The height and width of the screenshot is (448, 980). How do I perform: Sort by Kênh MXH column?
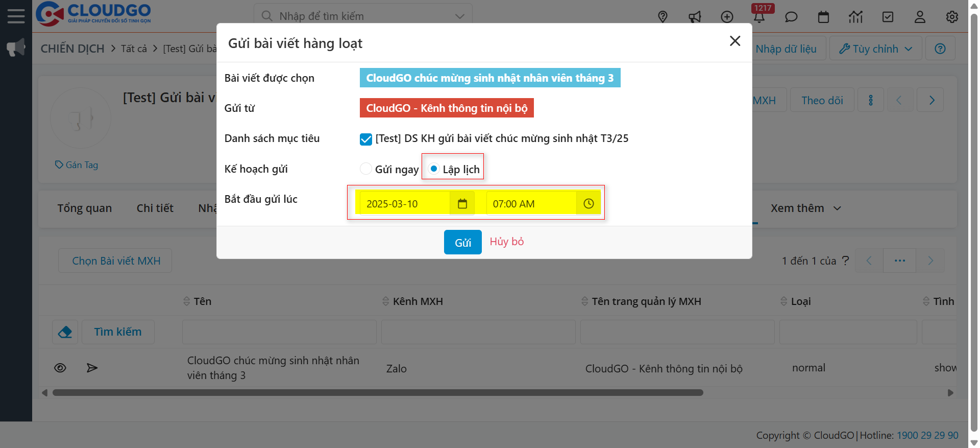click(412, 301)
